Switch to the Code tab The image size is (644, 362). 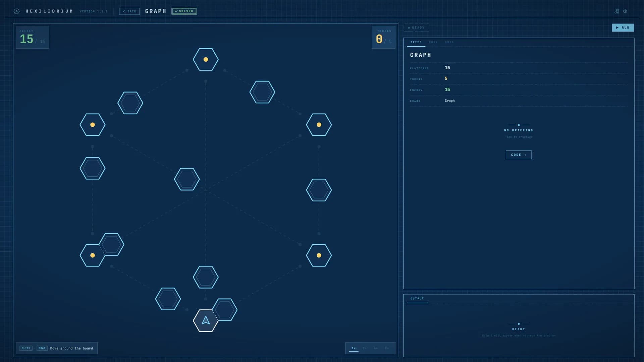tap(433, 42)
